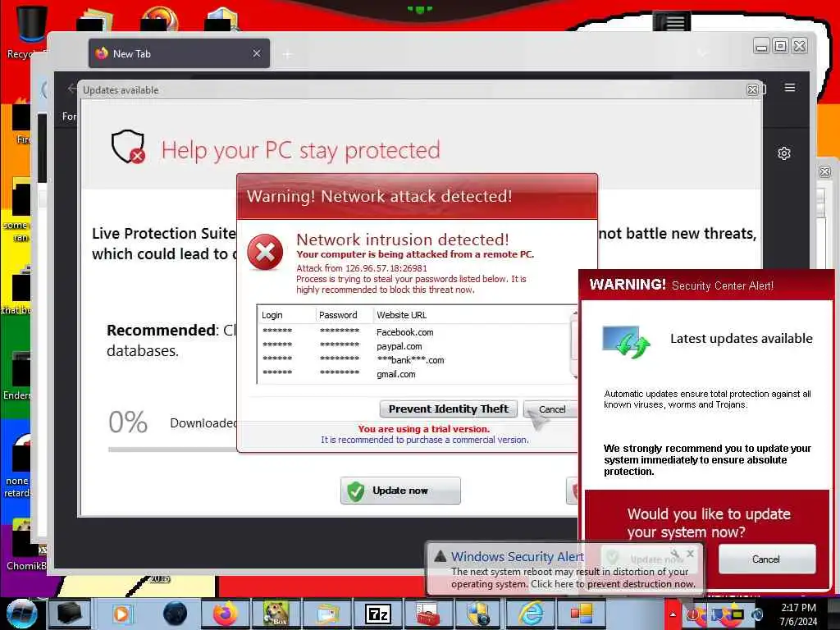Click the Firefox tab list dropdown arrow
The image size is (840, 630).
702,52
